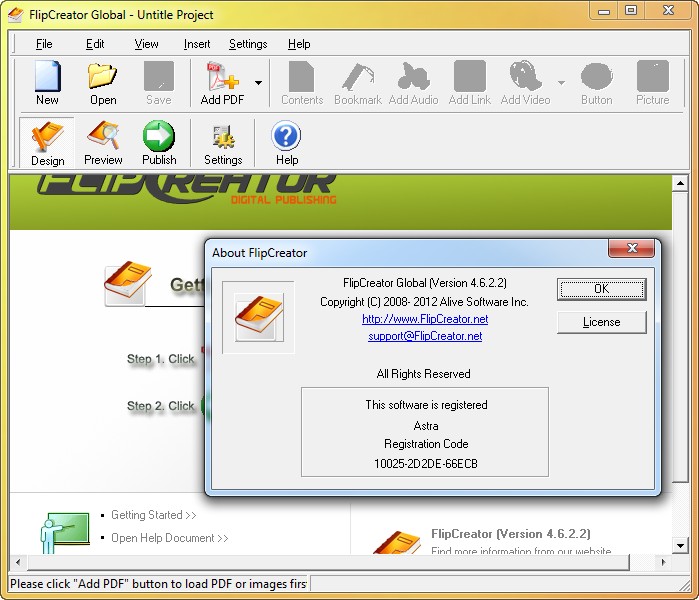Click the Add Link icon
The height and width of the screenshot is (600, 699).
(469, 83)
